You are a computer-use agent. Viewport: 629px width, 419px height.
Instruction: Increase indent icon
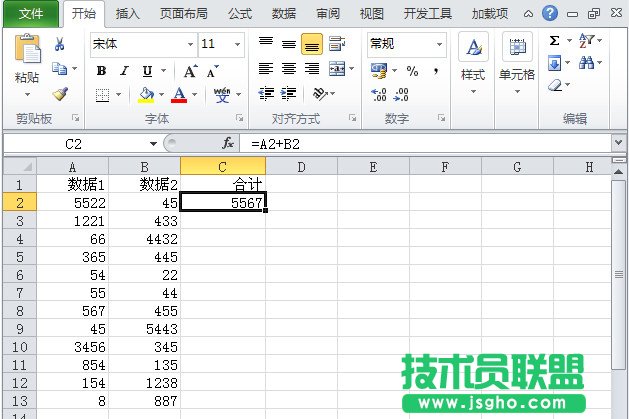pos(288,94)
